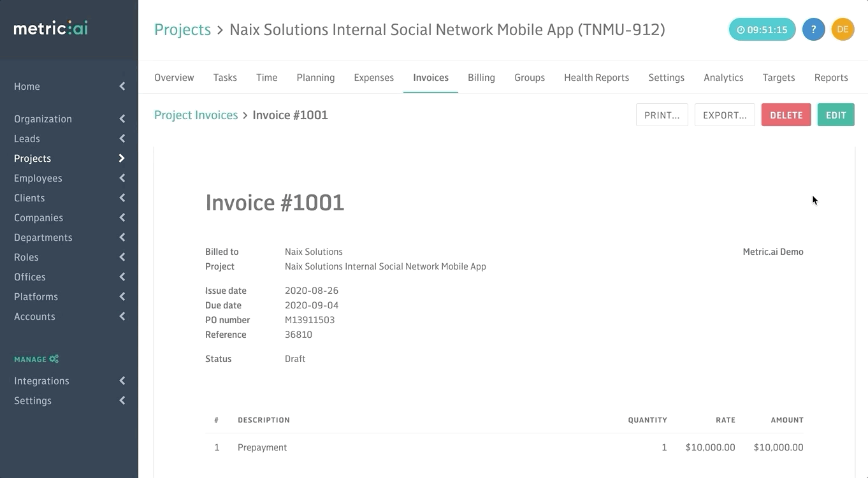Expand the Companies sidebar chevron
Image resolution: width=868 pixels, height=478 pixels.
122,217
